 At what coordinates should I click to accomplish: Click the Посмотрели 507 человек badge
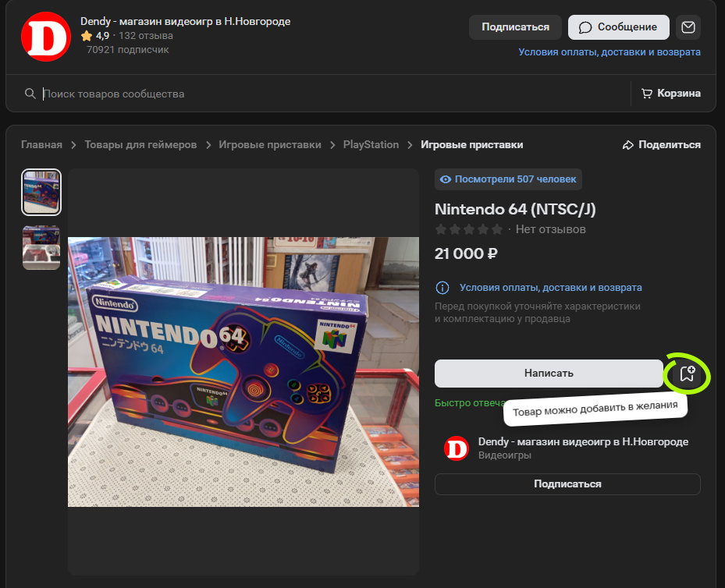point(508,179)
